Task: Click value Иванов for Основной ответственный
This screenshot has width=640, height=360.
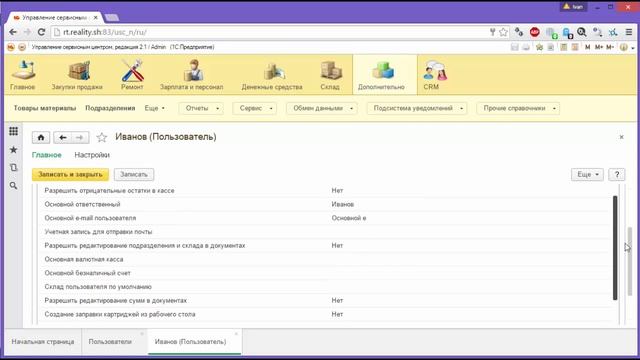Action: pyautogui.click(x=343, y=204)
